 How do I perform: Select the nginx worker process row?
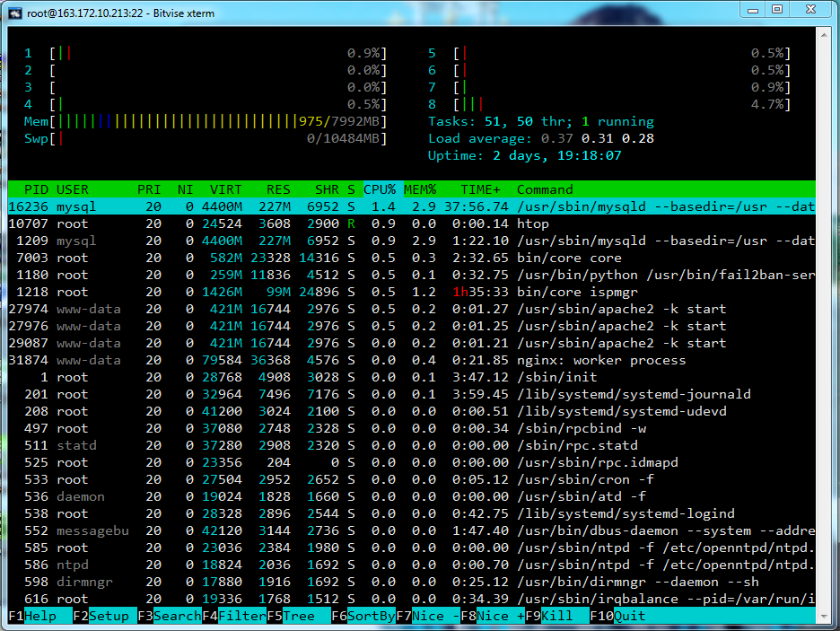pos(411,360)
